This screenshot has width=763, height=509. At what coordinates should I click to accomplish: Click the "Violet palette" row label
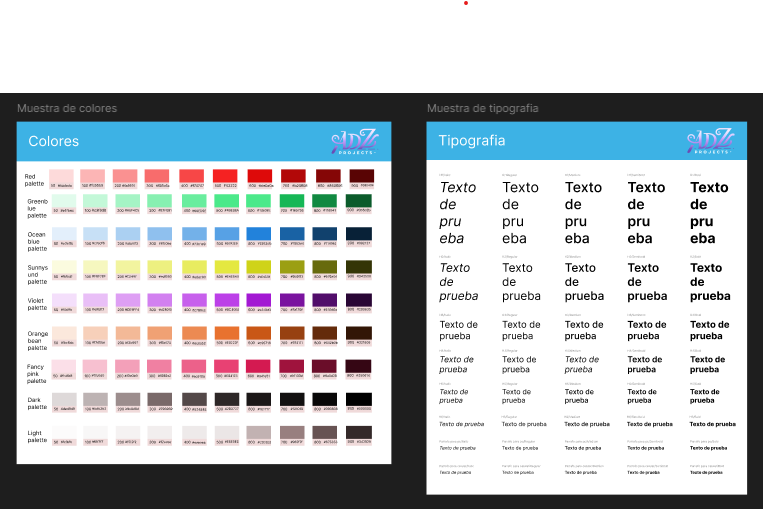(35, 303)
